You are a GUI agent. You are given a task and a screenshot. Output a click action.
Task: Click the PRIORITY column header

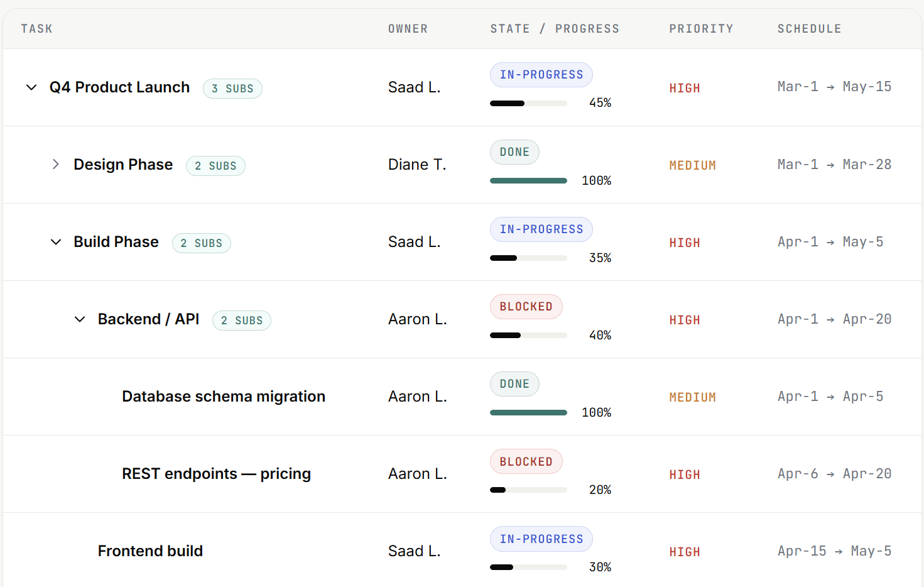[701, 29]
